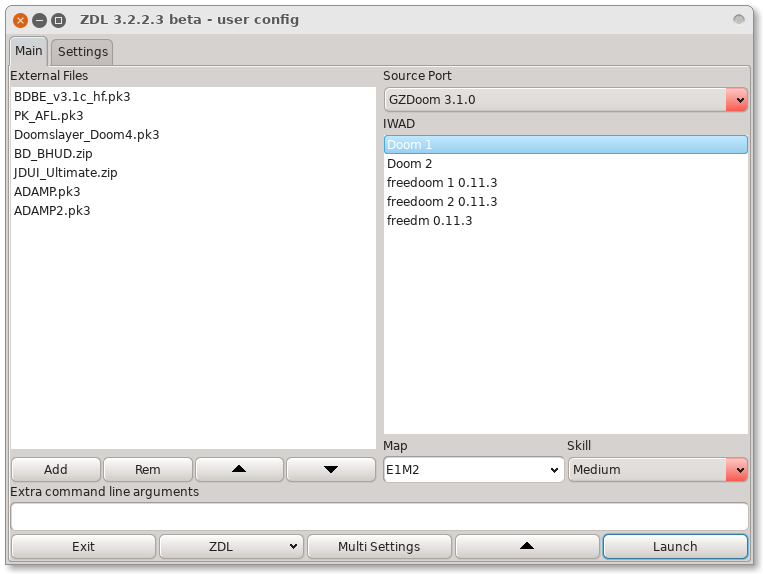Select freedoom 1 0.11.3 IWAD
This screenshot has height=574, width=763.
tap(565, 182)
